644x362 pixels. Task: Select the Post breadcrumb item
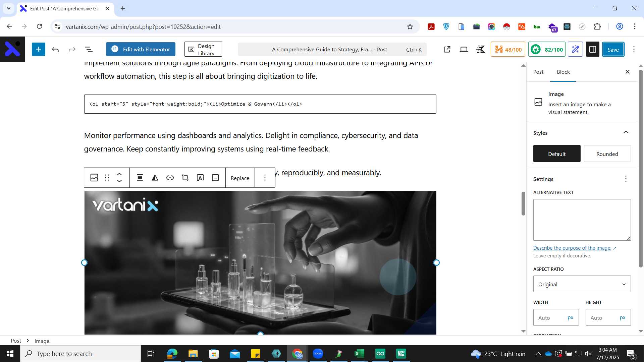(16, 341)
